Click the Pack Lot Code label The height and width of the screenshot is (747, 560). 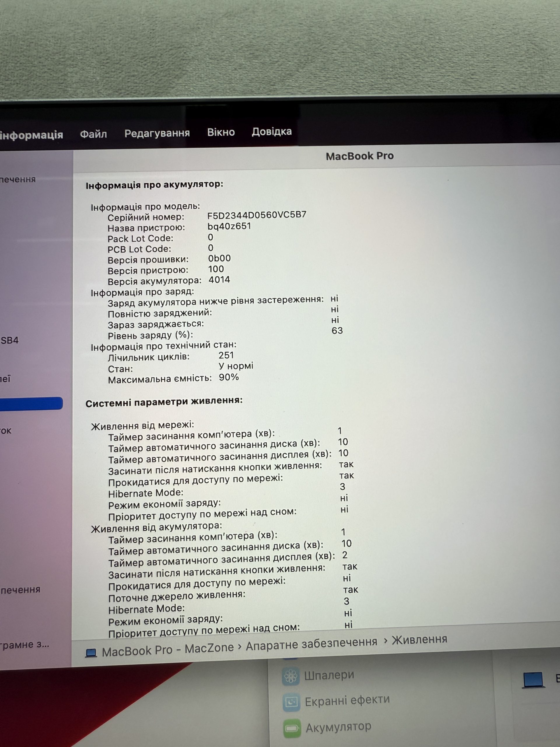click(140, 238)
